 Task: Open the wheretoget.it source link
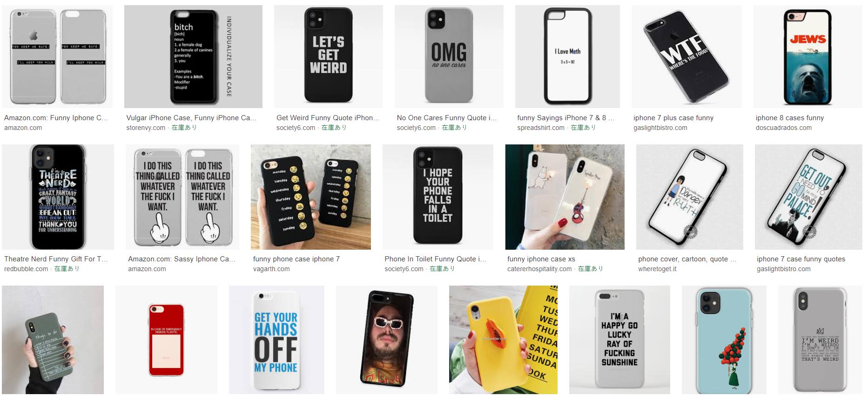tap(657, 269)
